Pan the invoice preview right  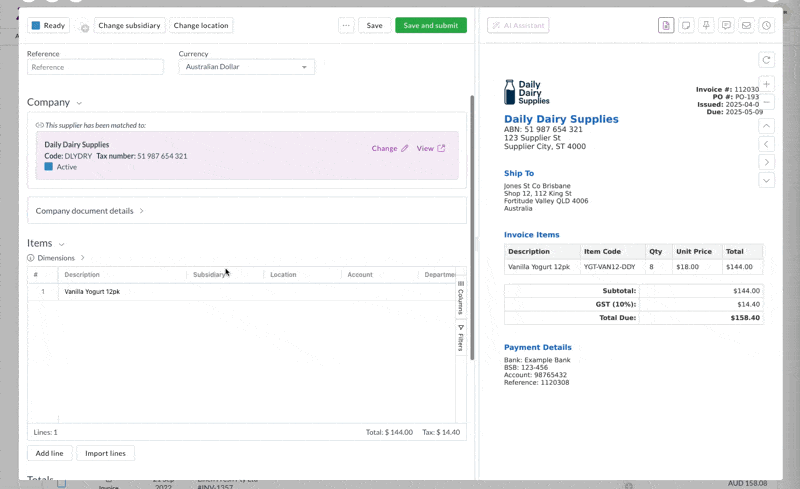766,162
